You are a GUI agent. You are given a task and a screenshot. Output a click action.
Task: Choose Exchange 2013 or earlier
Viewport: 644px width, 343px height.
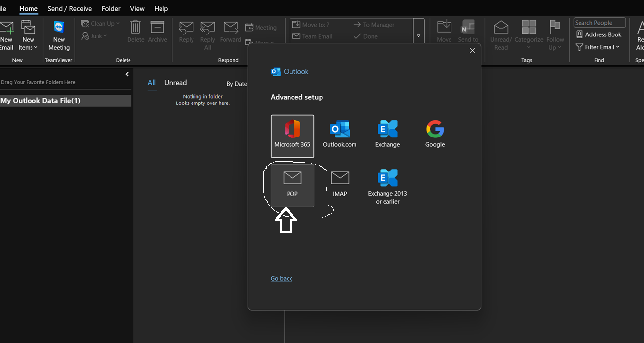pos(387,186)
